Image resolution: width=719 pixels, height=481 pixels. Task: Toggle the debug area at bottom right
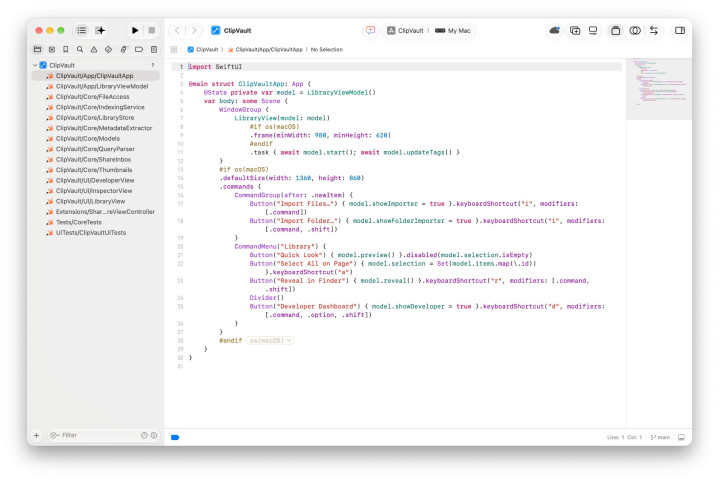coord(681,437)
